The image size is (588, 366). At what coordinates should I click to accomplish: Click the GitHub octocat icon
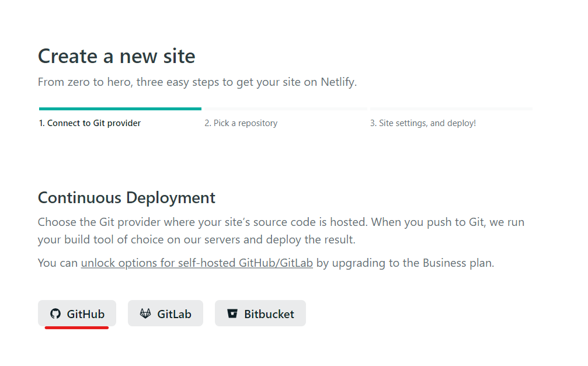[55, 313]
